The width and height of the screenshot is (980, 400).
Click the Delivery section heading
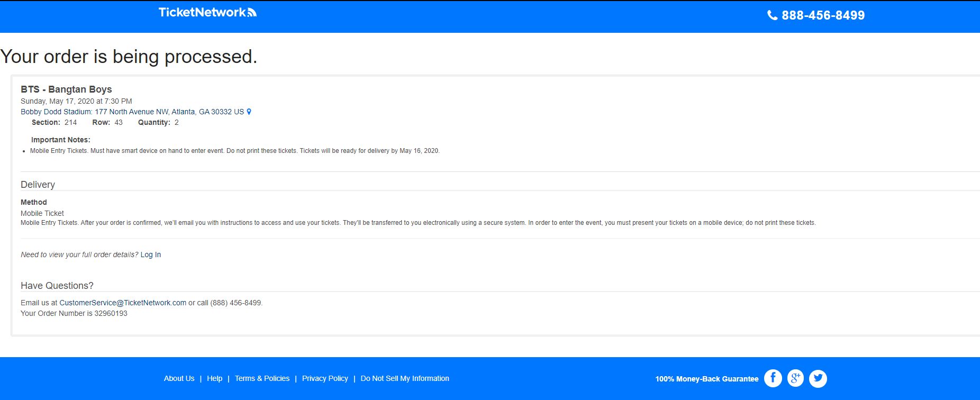point(38,185)
